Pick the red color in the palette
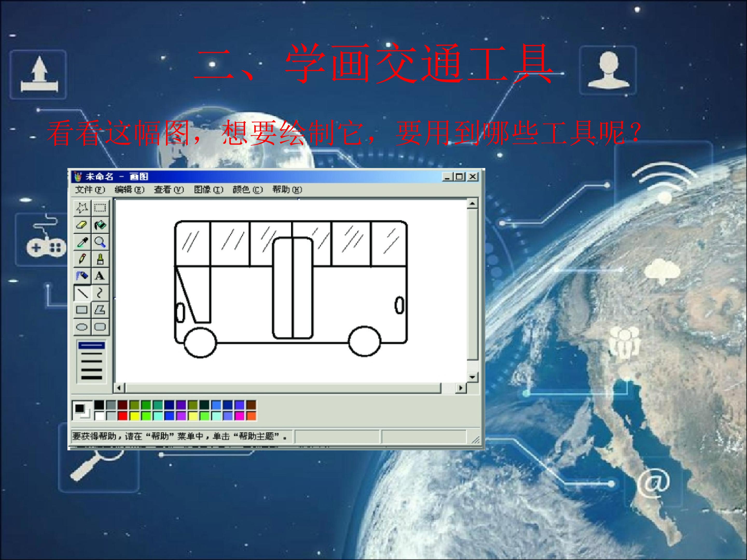This screenshot has height=560, width=747. click(x=123, y=416)
